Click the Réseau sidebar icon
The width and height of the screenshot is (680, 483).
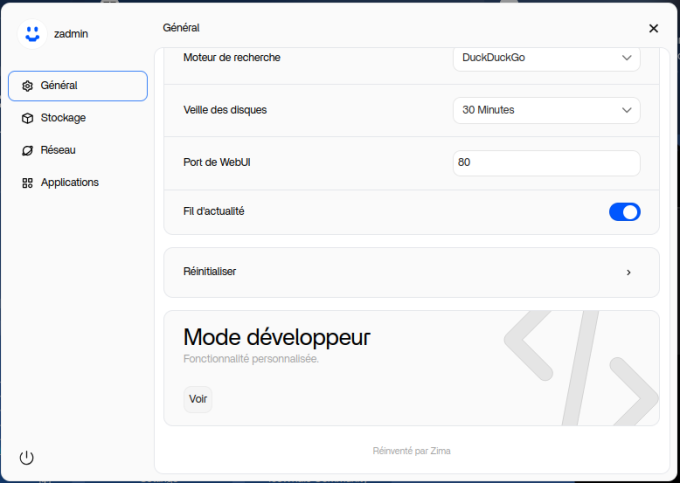[x=28, y=150]
